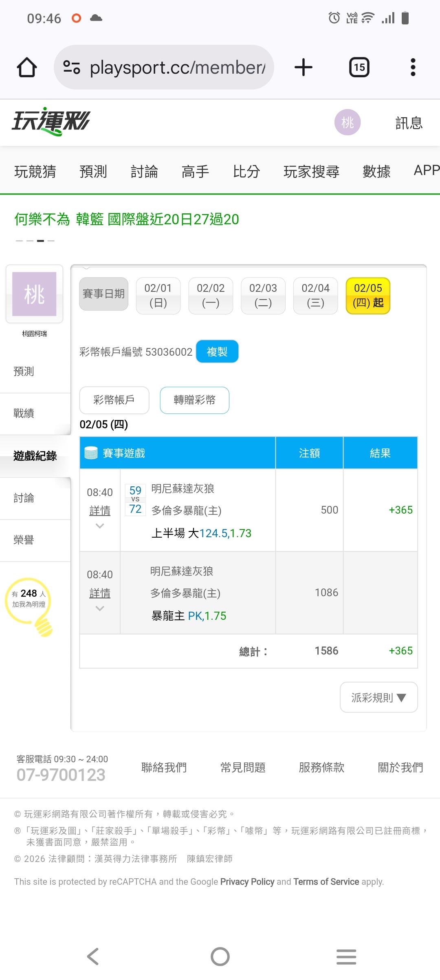Click the blue 複製 button

tap(217, 352)
